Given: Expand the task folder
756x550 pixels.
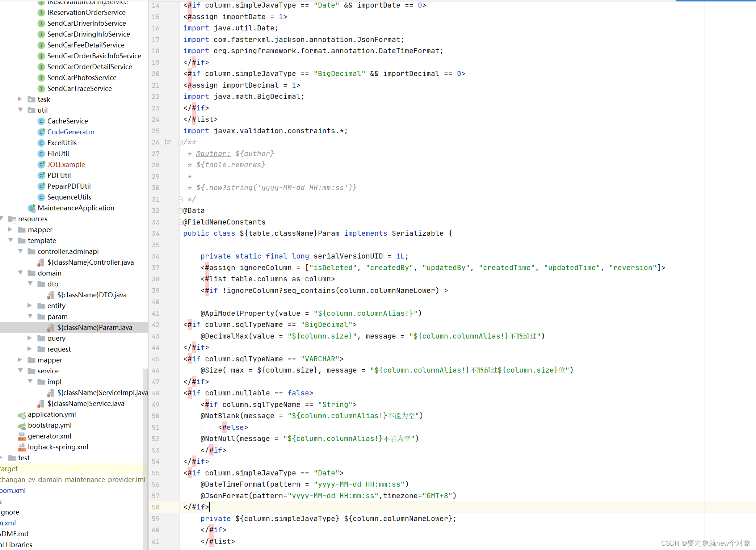Looking at the screenshot, I should (20, 99).
